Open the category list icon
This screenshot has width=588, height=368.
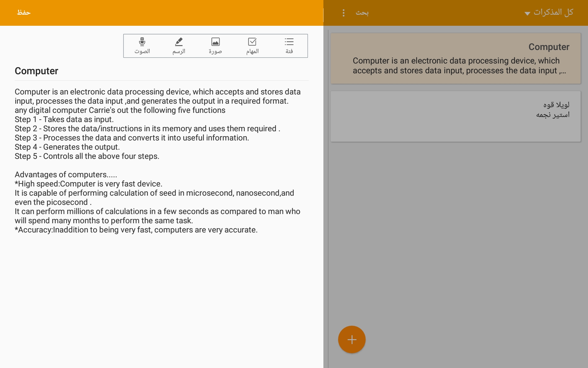[x=289, y=42]
